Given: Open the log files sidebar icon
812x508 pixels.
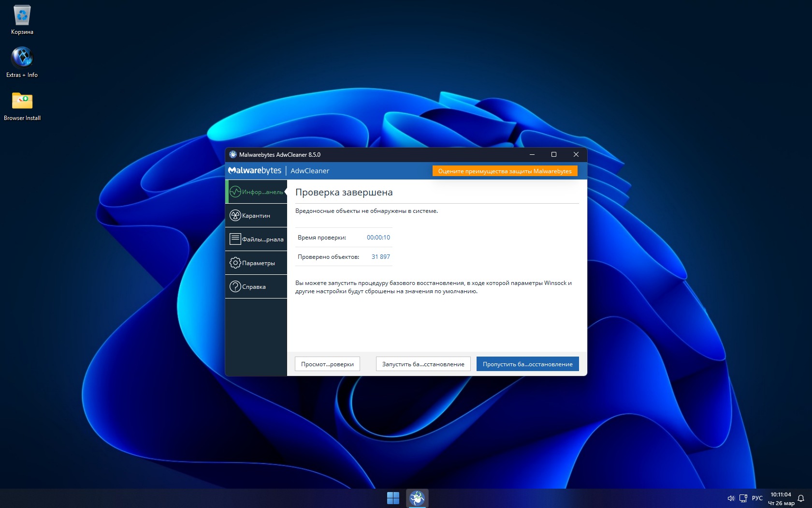Looking at the screenshot, I should click(x=235, y=239).
